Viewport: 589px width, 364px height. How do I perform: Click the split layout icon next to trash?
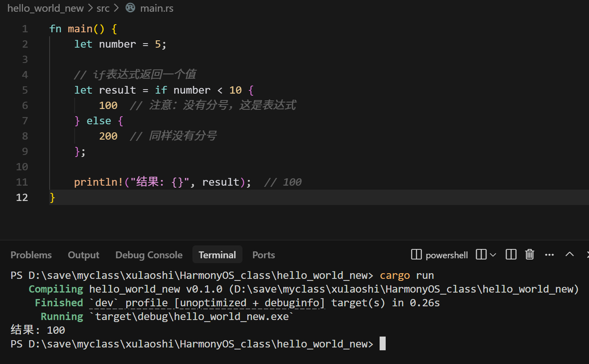511,254
